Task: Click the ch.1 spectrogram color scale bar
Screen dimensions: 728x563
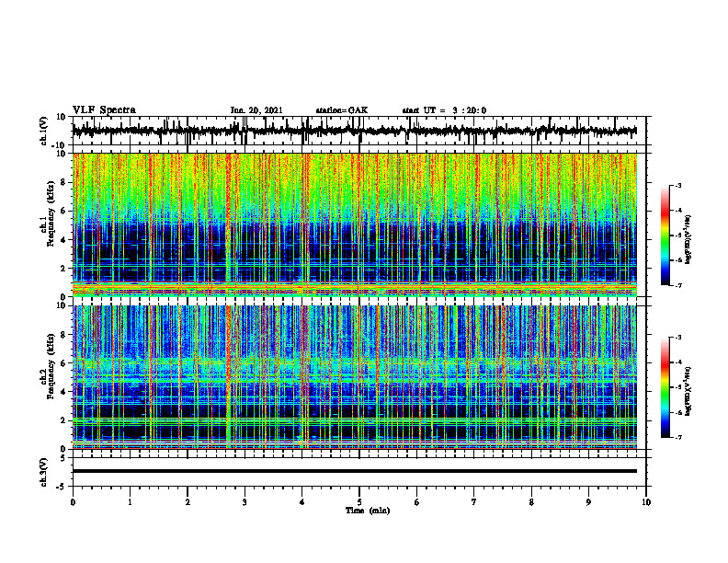Action: 665,236
